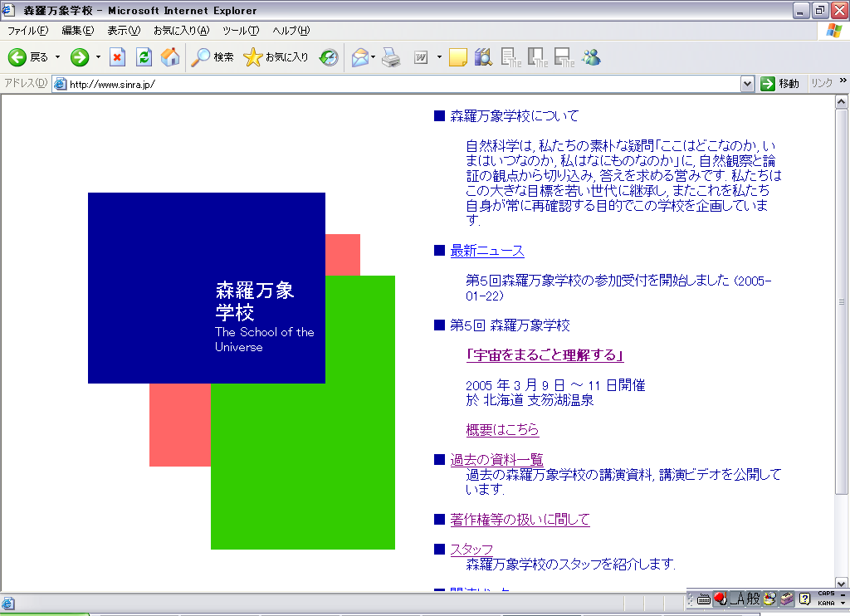
Task: Refresh the page with the green arrows icon
Action: point(144,57)
